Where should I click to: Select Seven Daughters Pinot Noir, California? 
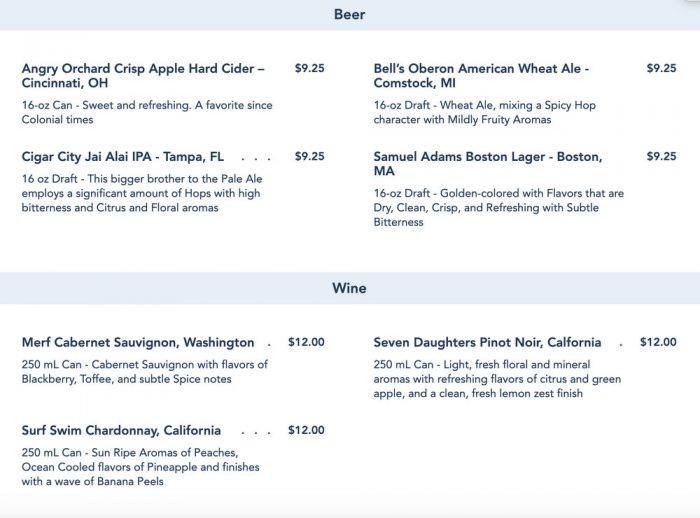coord(487,342)
